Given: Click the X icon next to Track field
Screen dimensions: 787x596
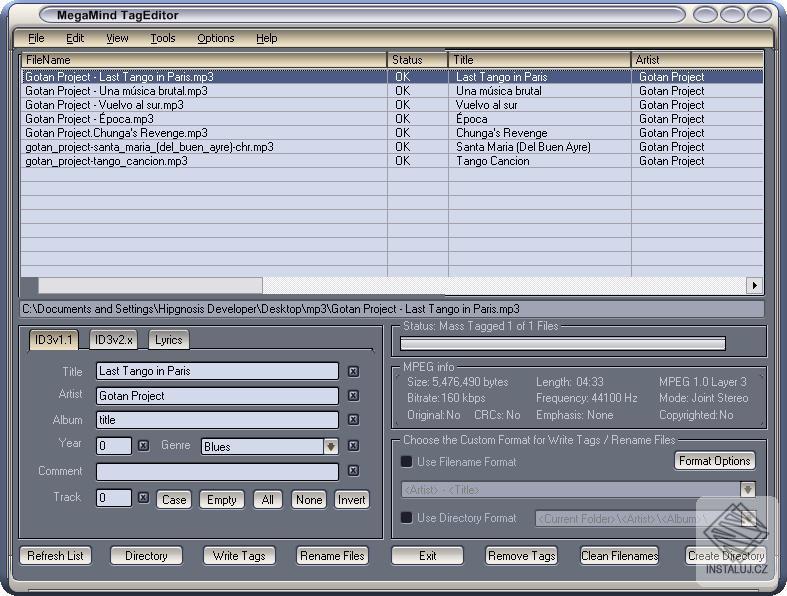Looking at the screenshot, I should click(x=143, y=497).
